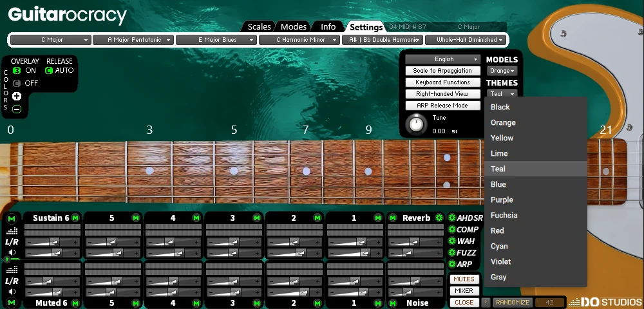Open ARP gear settings
The image size is (644, 309).
pos(452,264)
